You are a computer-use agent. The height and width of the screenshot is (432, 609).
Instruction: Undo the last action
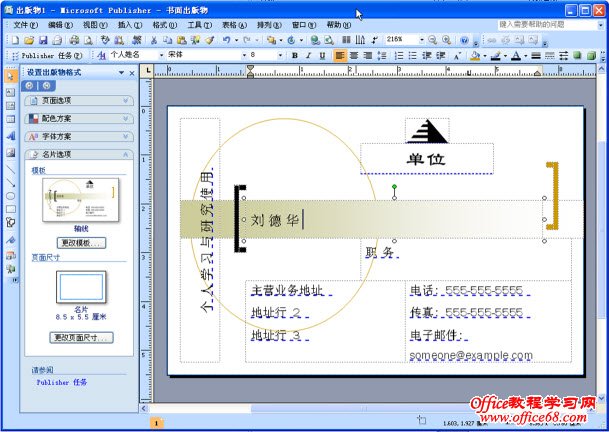pos(226,40)
